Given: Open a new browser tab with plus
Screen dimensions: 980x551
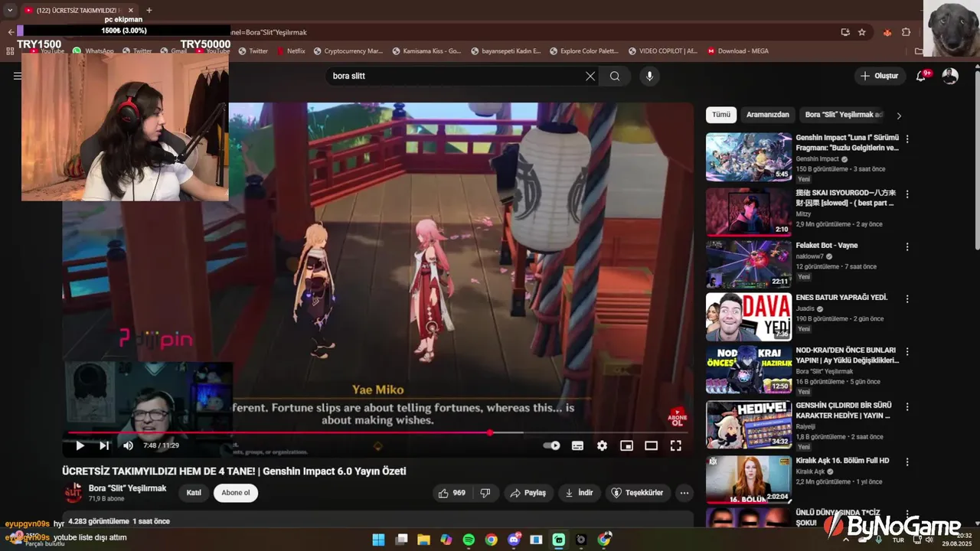Looking at the screenshot, I should [149, 10].
